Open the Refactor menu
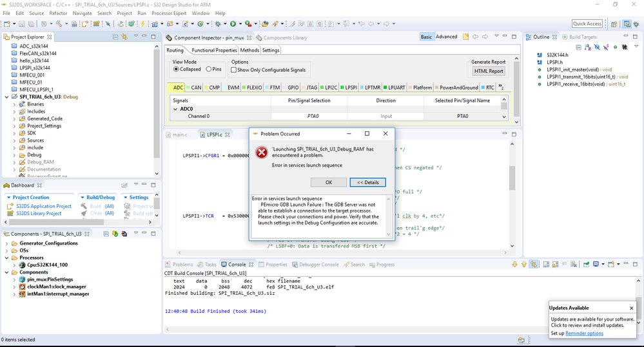Screen dimensions: 644x347 [58, 13]
